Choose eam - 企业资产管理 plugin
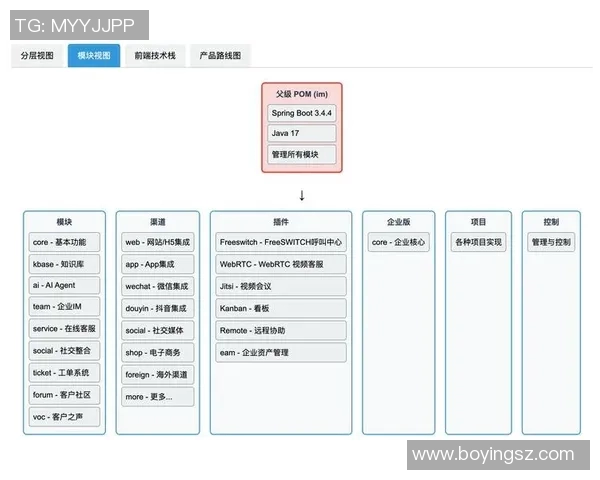 (x=281, y=353)
